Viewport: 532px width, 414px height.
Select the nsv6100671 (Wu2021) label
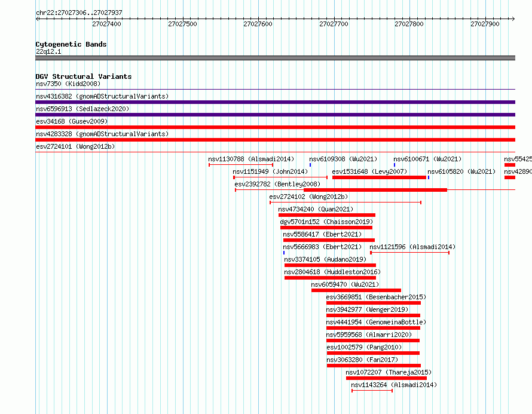pyautogui.click(x=427, y=159)
